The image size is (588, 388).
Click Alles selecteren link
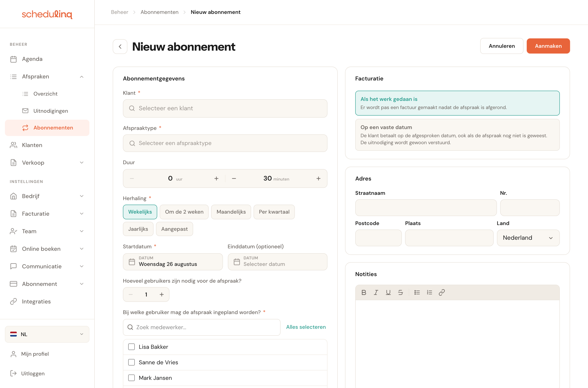(x=306, y=327)
